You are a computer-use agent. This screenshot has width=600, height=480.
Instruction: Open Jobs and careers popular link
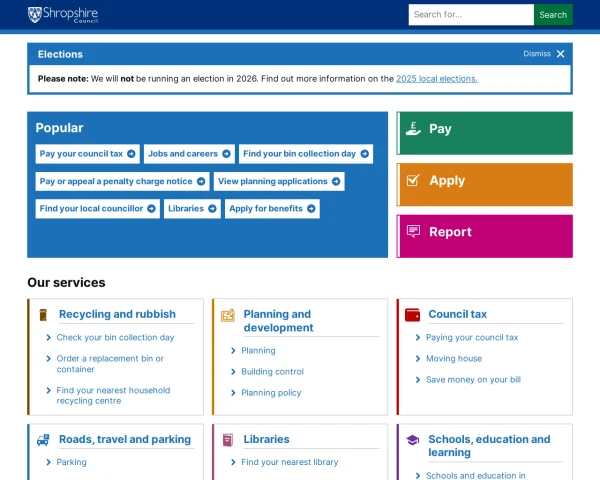[x=189, y=154]
